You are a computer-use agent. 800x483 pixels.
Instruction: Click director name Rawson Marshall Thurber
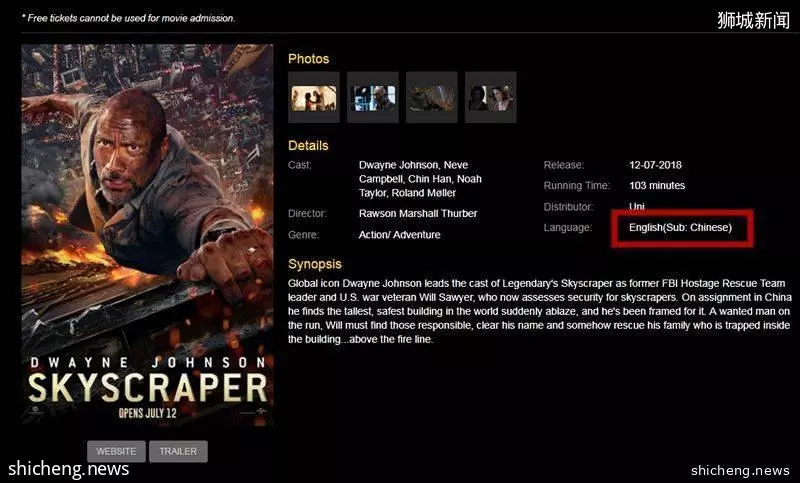pyautogui.click(x=418, y=214)
